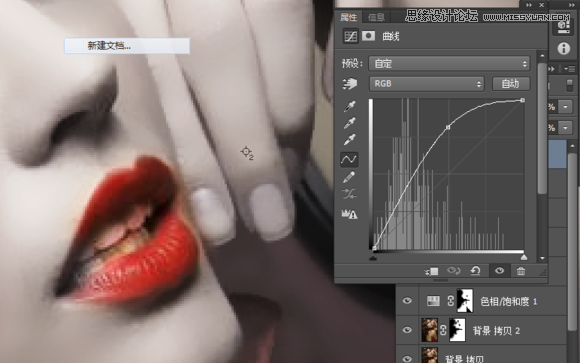Click the properties panel scroll-up arrow
The height and width of the screenshot is (363, 580).
click(542, 56)
